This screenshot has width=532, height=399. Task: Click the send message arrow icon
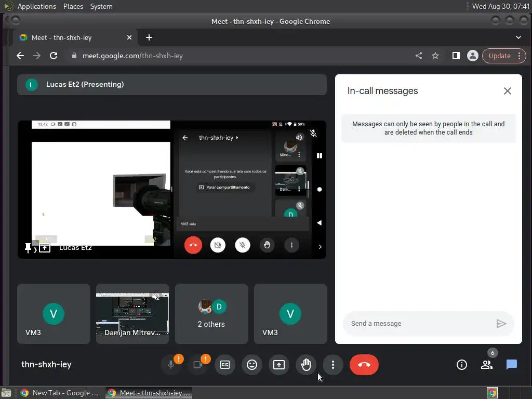(501, 324)
